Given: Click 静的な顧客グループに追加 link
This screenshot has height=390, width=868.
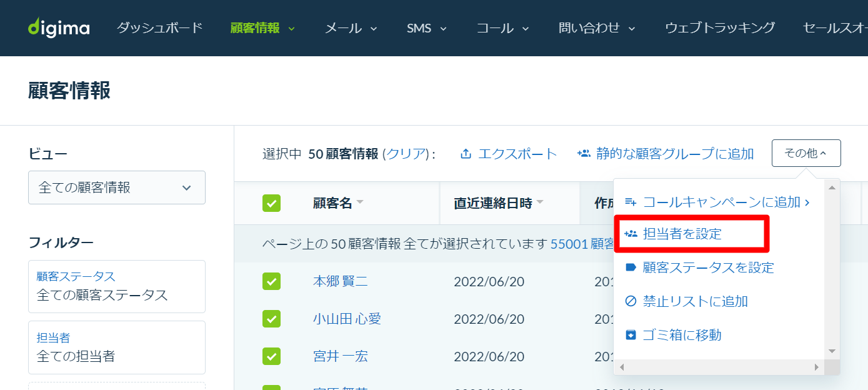Looking at the screenshot, I should coord(675,154).
